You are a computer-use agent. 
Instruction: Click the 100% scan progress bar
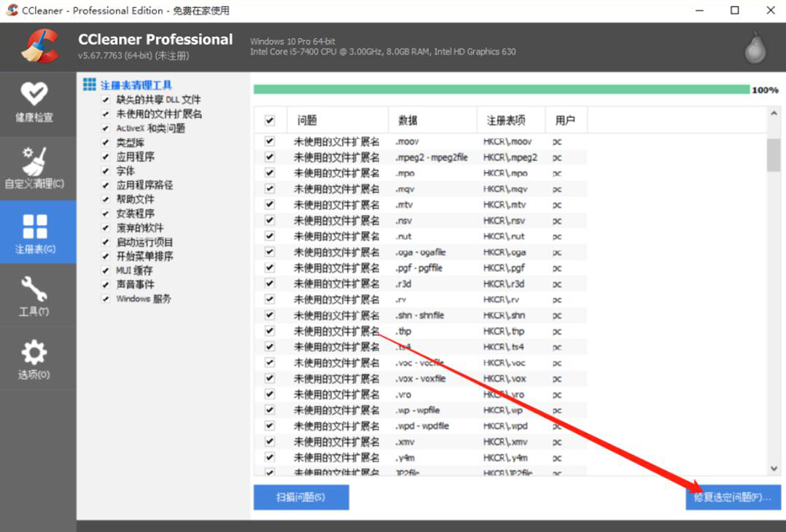(x=502, y=90)
